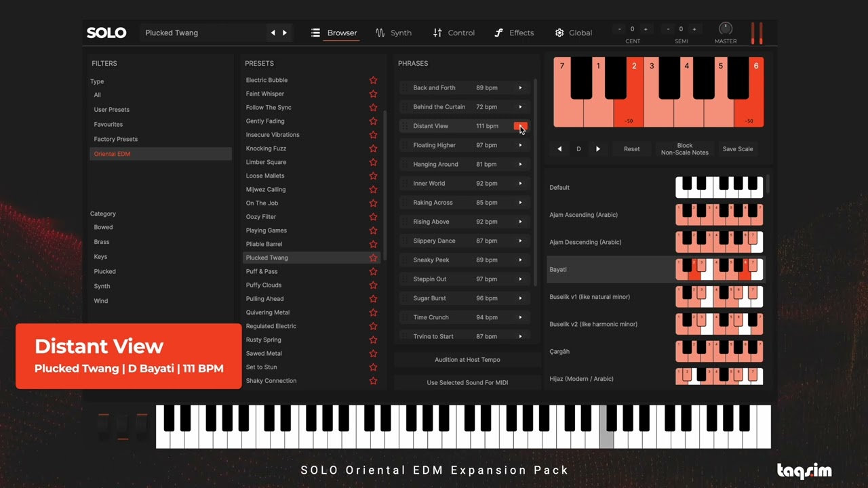Click the presets list scrollbar
Viewport: 868px width, 488px height.
click(x=384, y=186)
